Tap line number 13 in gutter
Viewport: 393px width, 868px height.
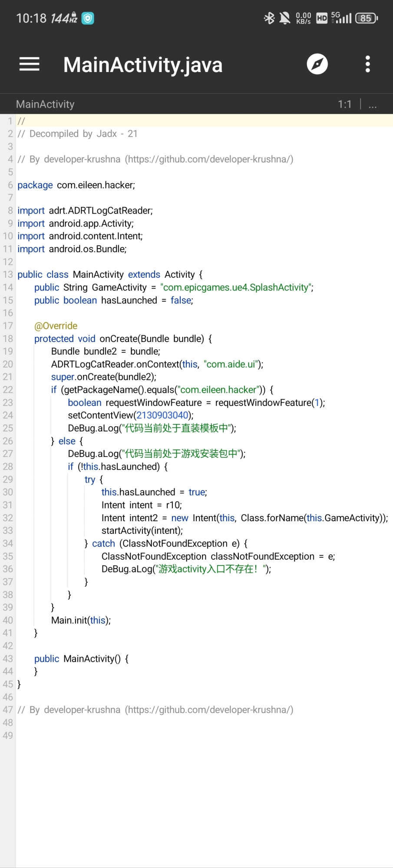pyautogui.click(x=8, y=274)
